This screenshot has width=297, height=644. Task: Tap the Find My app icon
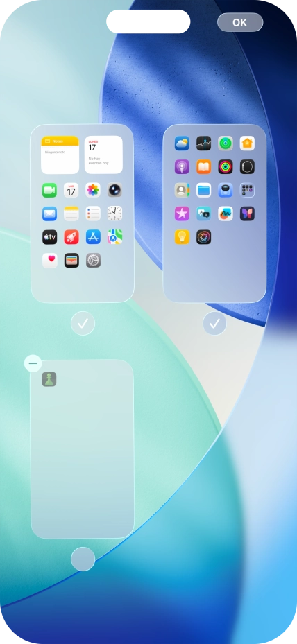click(x=226, y=143)
